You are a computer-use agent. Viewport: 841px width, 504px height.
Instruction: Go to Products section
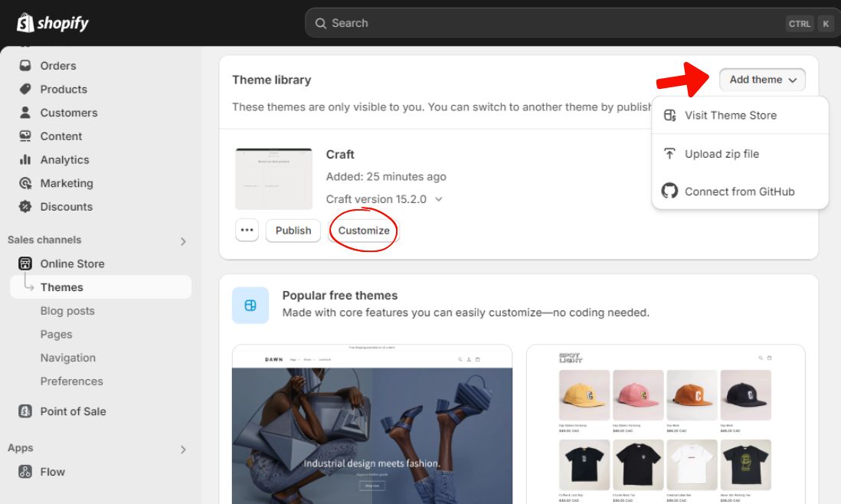(64, 89)
